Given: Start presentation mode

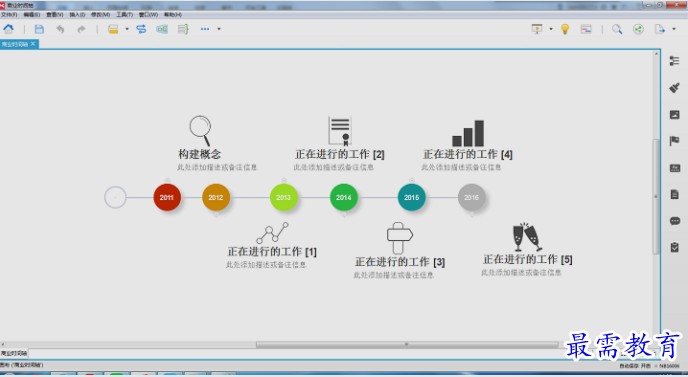Looking at the screenshot, I should pos(537,29).
